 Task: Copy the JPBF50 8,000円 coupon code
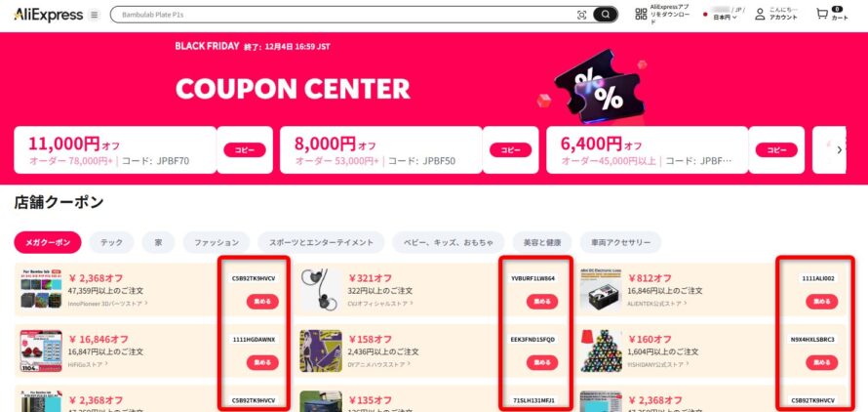(510, 149)
